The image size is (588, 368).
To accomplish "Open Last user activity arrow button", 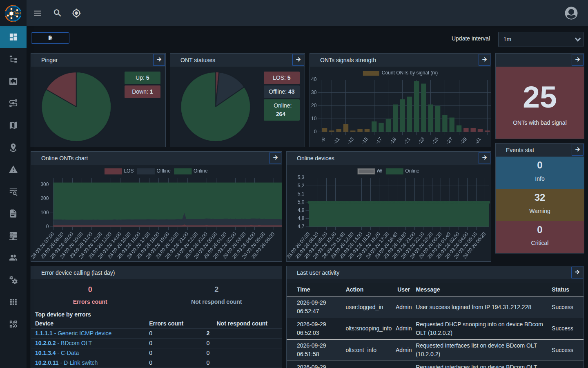I will click(577, 272).
